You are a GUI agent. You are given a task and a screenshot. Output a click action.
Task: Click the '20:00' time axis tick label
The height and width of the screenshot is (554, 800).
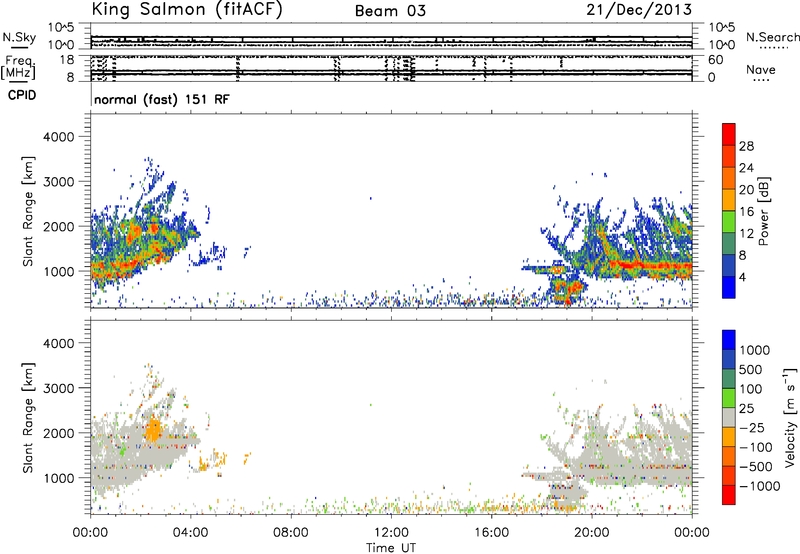592,533
